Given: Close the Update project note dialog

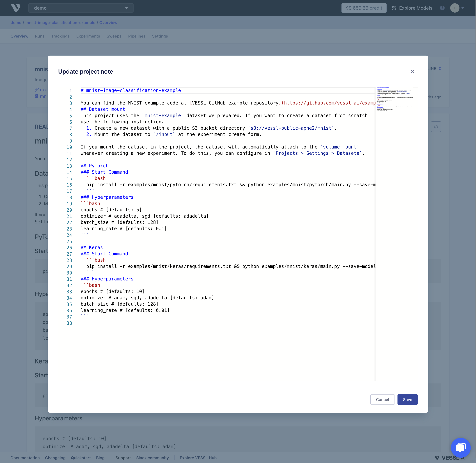Looking at the screenshot, I should tap(412, 71).
